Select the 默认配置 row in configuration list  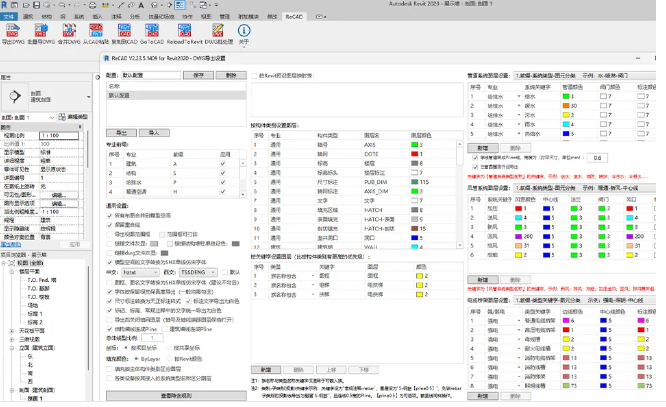pos(176,96)
